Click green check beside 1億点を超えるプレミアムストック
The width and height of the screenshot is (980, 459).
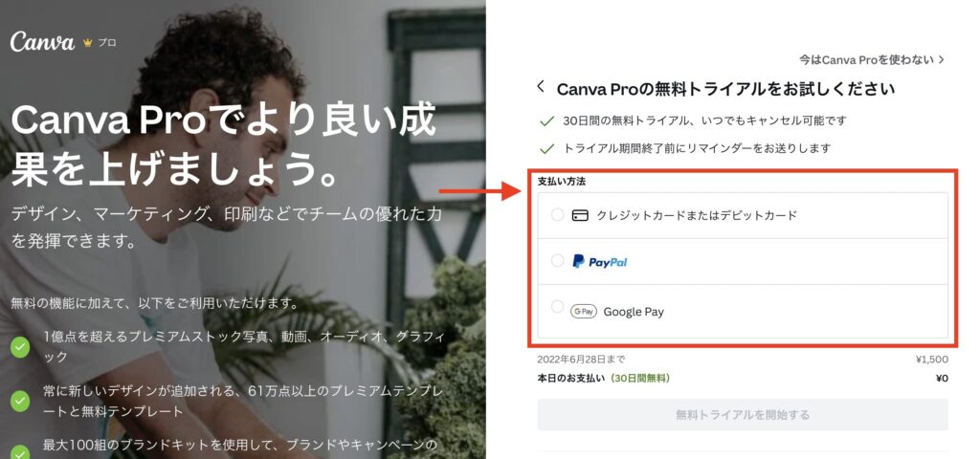click(20, 347)
